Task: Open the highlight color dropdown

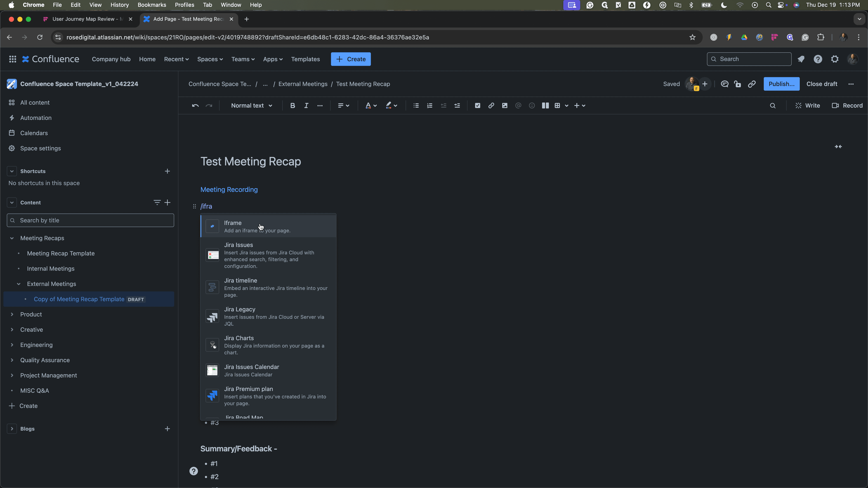Action: (391, 106)
